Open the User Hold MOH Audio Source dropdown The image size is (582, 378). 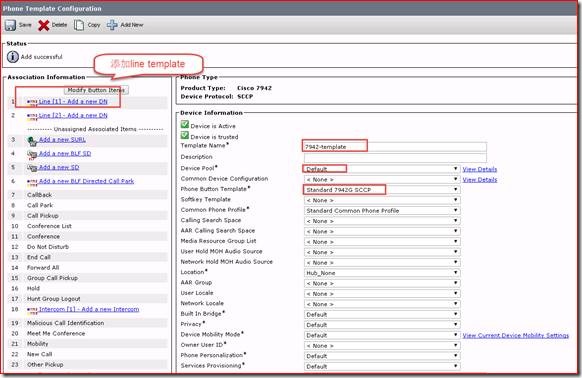382,252
